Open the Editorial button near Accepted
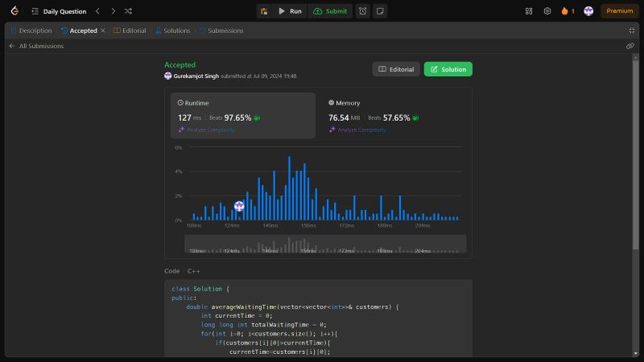Viewport: 644px width, 362px height. [396, 69]
